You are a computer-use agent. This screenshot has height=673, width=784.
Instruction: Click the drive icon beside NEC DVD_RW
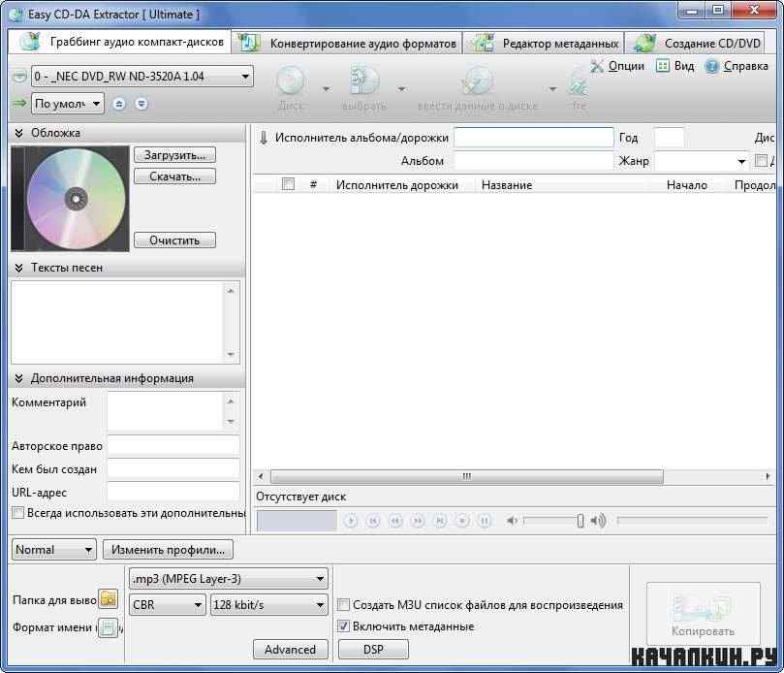[19, 77]
